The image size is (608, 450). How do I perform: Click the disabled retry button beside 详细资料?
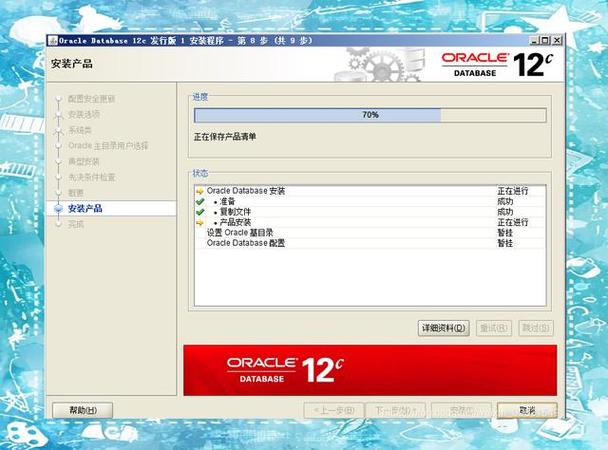pos(494,328)
